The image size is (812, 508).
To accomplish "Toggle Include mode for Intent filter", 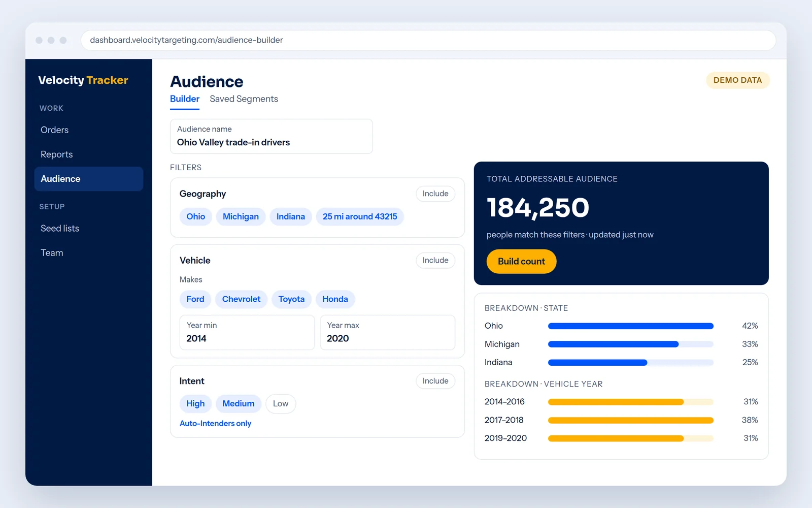I will (435, 381).
